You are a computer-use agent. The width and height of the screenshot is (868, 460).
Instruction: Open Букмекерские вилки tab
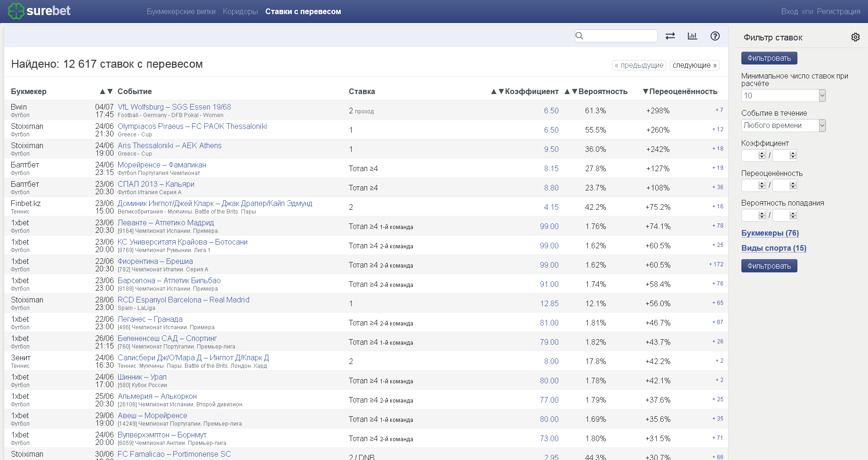click(181, 12)
